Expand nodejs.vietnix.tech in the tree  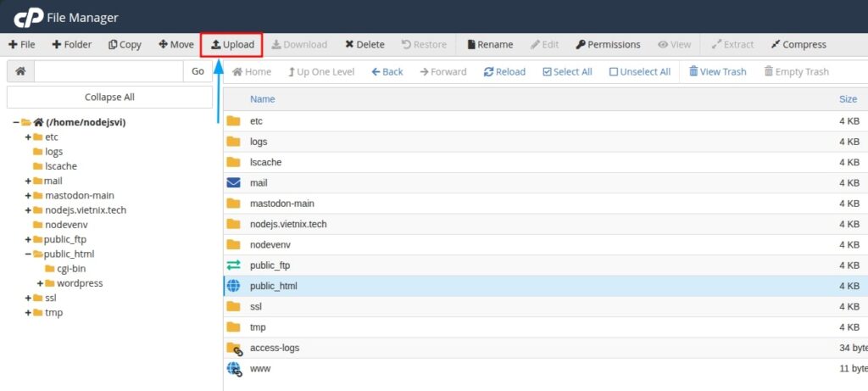coord(28,209)
